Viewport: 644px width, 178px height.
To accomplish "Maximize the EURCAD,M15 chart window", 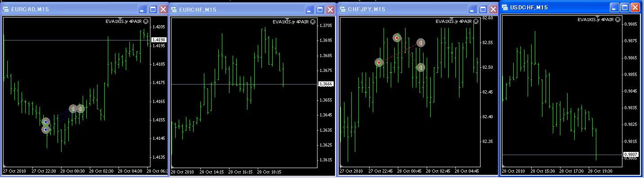I will pos(153,9).
